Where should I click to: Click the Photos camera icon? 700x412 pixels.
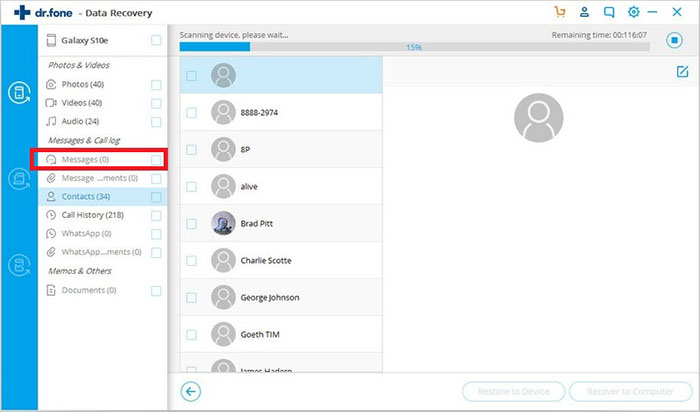pos(51,84)
